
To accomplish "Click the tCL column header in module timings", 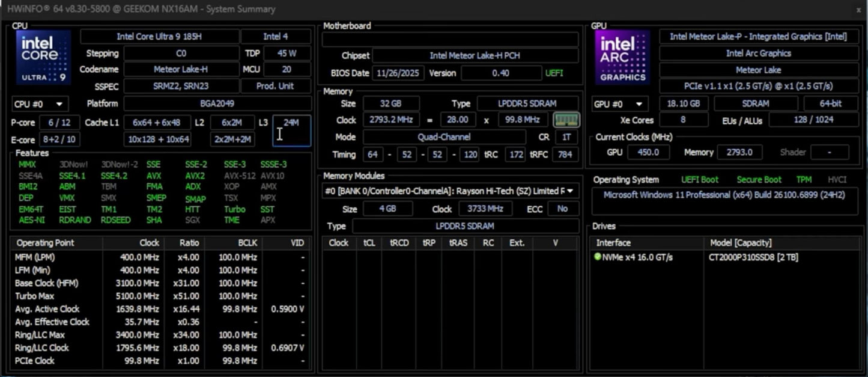I will point(369,243).
